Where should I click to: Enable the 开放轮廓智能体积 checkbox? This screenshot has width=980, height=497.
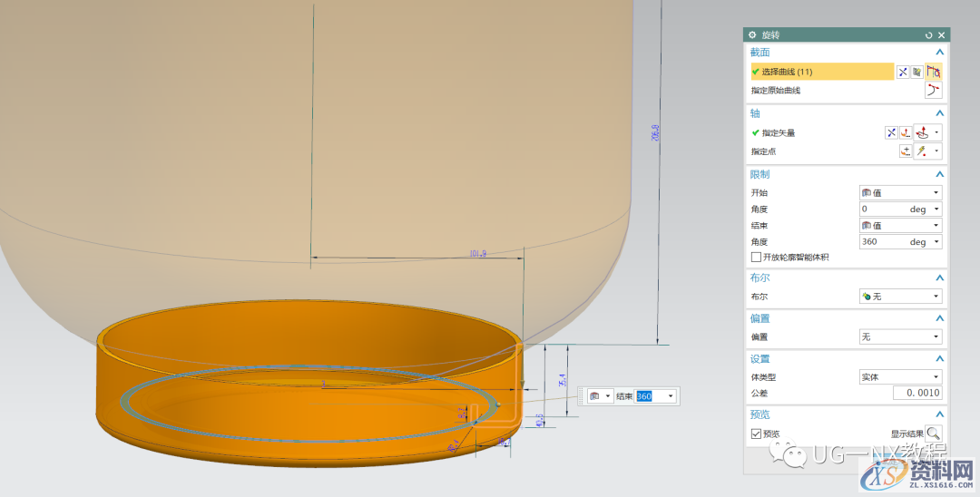pyautogui.click(x=757, y=258)
